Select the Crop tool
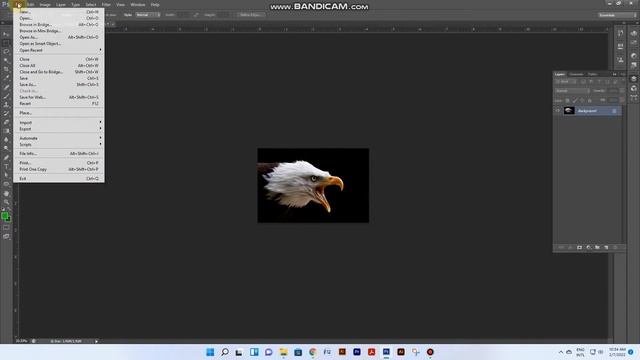This screenshot has width=640, height=360. point(6,69)
